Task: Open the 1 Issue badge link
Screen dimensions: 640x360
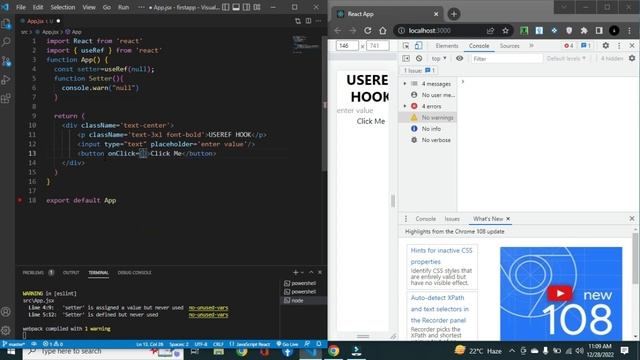Action: click(419, 71)
